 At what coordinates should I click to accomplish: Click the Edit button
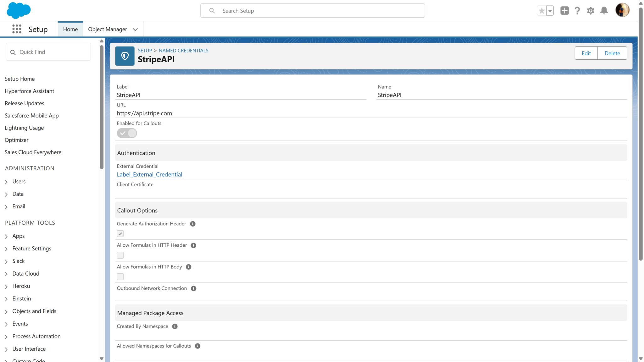pyautogui.click(x=586, y=53)
